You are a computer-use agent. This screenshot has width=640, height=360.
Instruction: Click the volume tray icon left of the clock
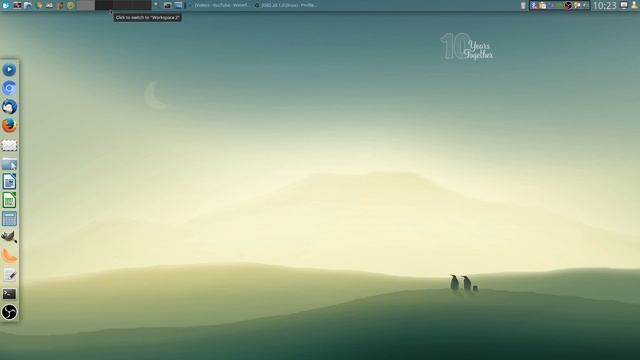585,5
